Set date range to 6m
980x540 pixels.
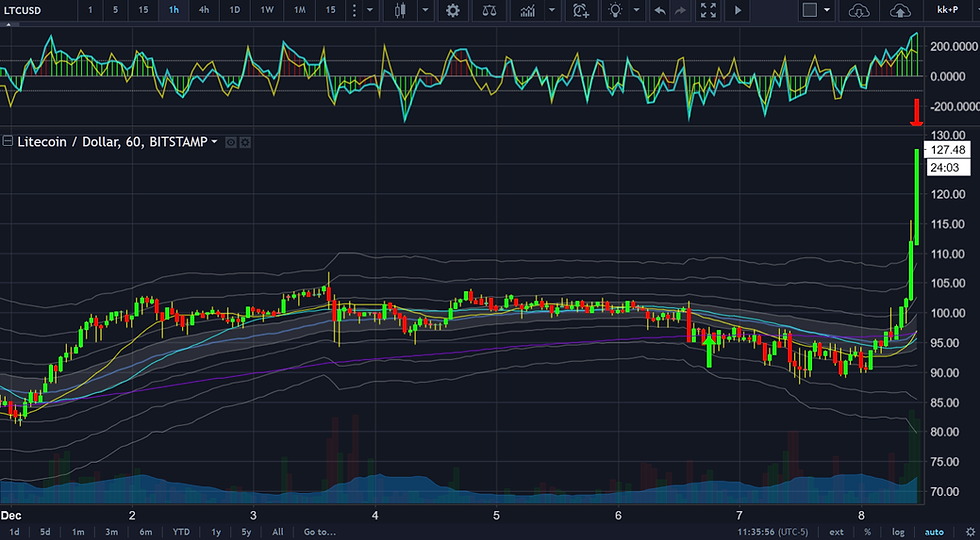coord(145,532)
